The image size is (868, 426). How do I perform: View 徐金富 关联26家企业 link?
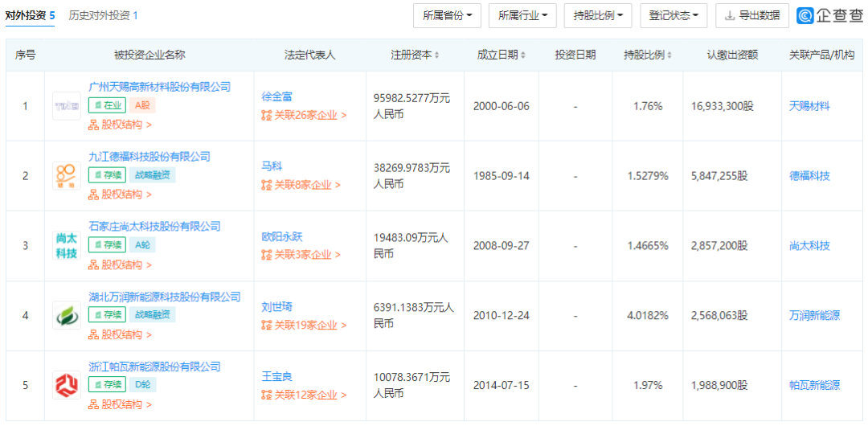tap(304, 115)
